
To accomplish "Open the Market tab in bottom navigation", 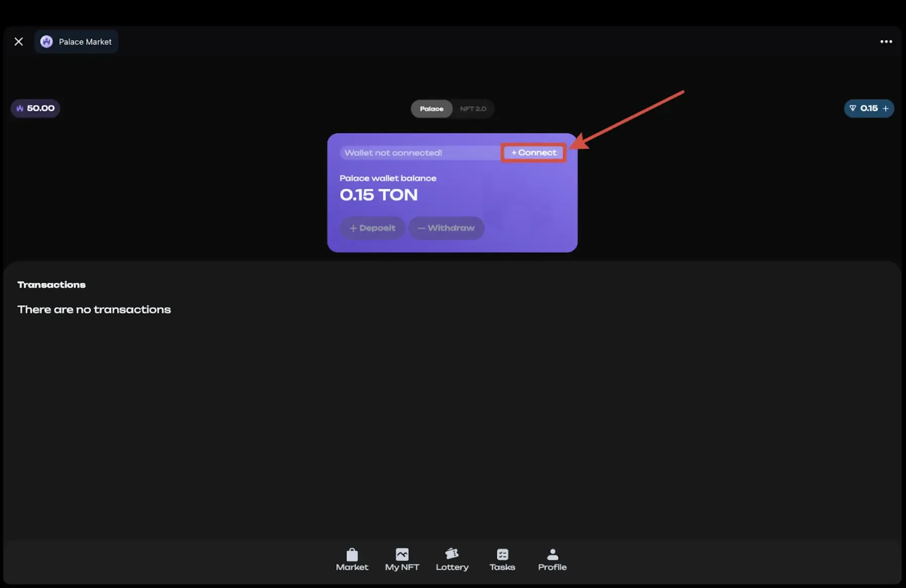I will [352, 560].
